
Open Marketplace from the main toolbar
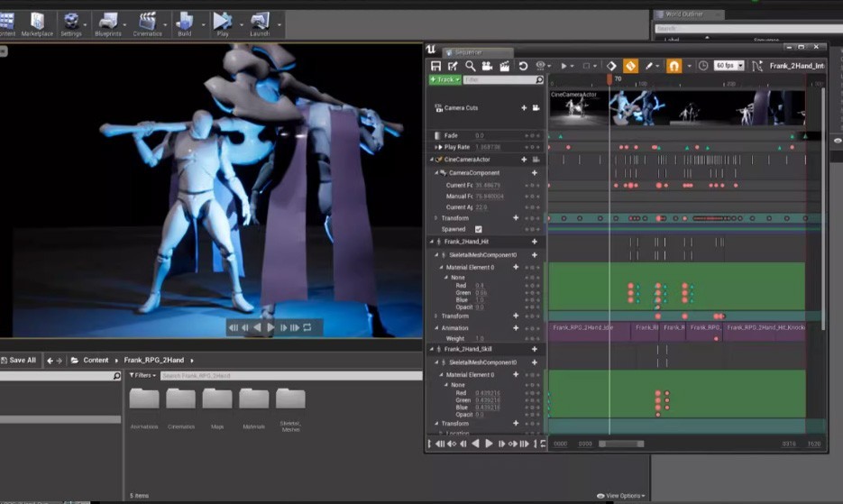(x=37, y=24)
